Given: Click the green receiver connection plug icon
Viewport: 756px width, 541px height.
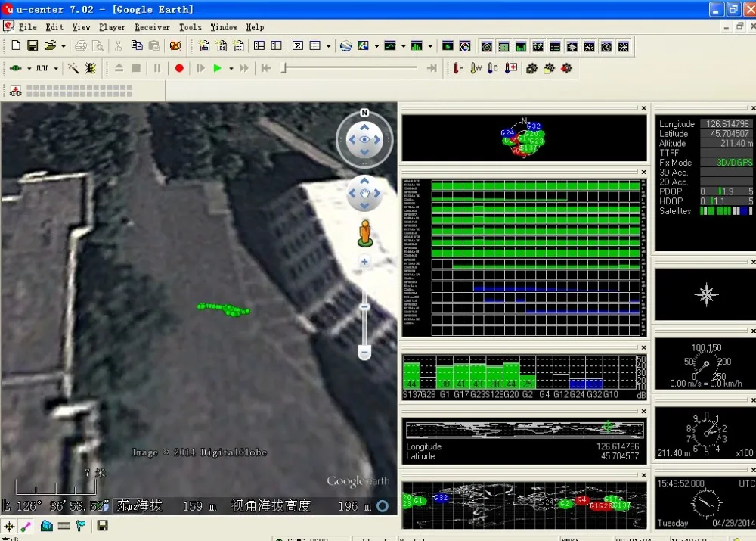Looking at the screenshot, I should [x=16, y=68].
